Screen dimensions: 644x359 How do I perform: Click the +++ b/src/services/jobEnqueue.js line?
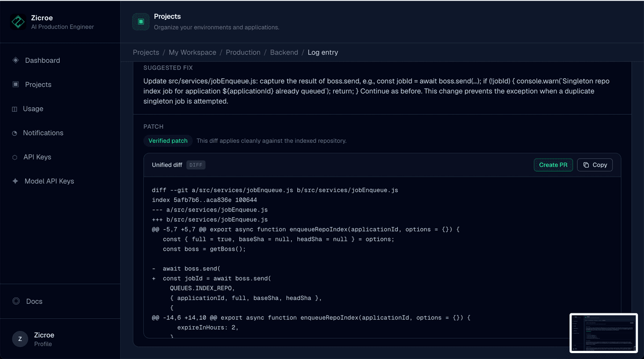(210, 219)
